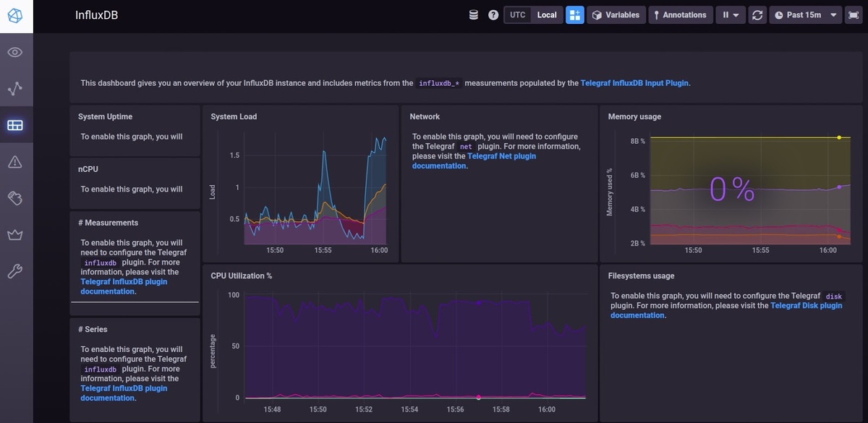The width and height of the screenshot is (868, 423).
Task: Enter full-screen presentation mode
Action: tap(853, 14)
